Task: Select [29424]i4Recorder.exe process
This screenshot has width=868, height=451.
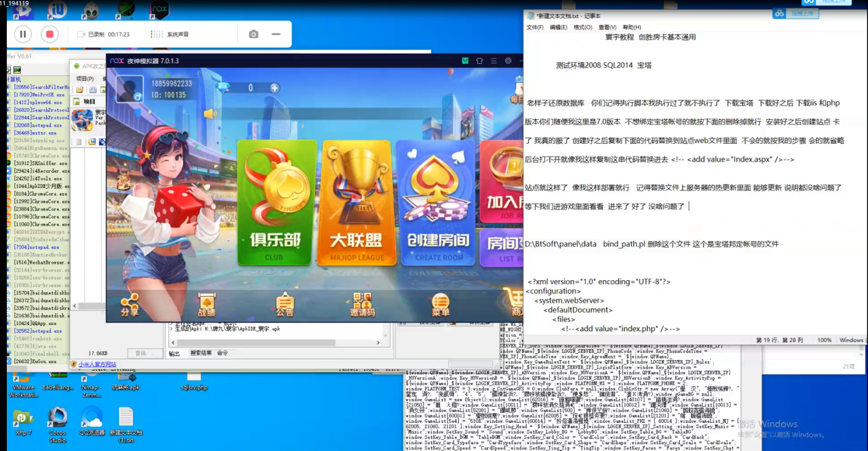Action: (41, 171)
